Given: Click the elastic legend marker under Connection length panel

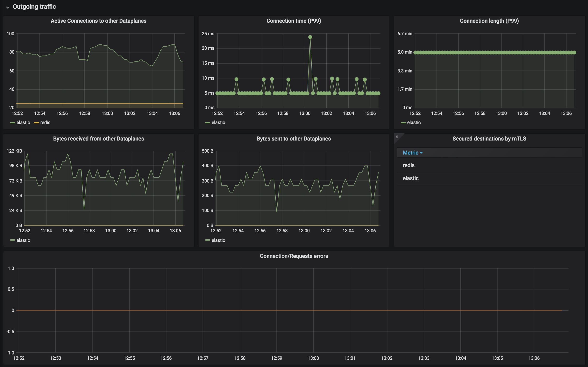Looking at the screenshot, I should [403, 122].
